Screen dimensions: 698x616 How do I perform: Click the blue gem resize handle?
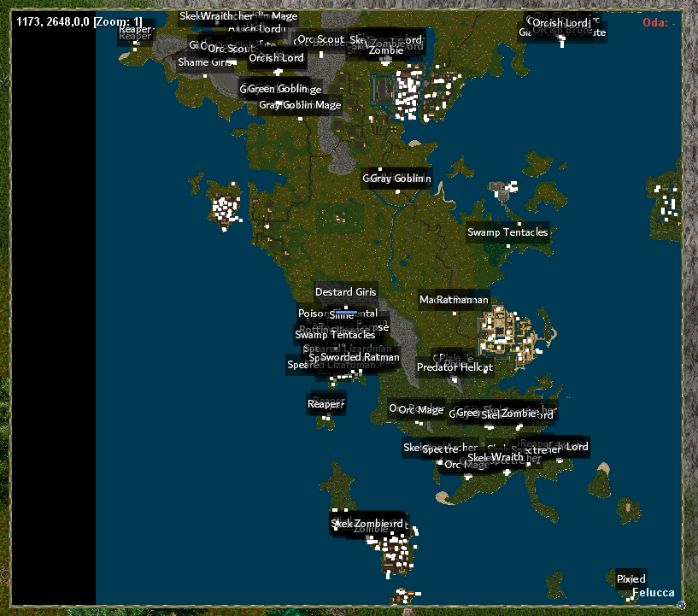[x=679, y=605]
